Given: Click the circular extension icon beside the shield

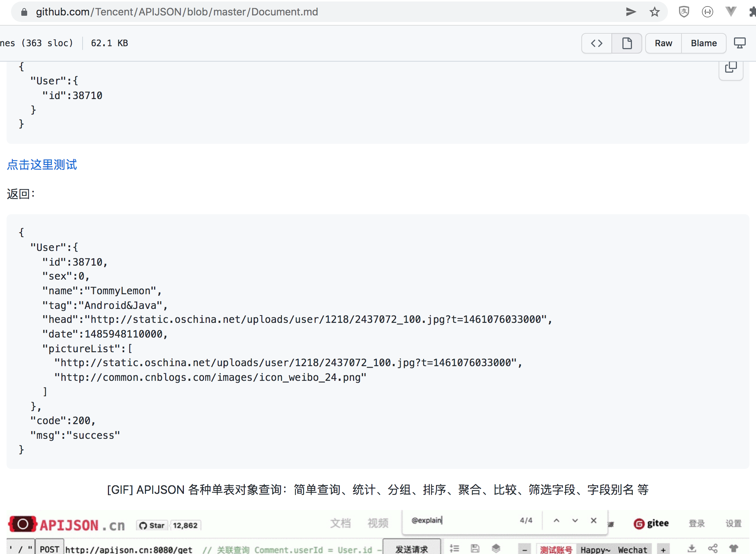Looking at the screenshot, I should [707, 12].
